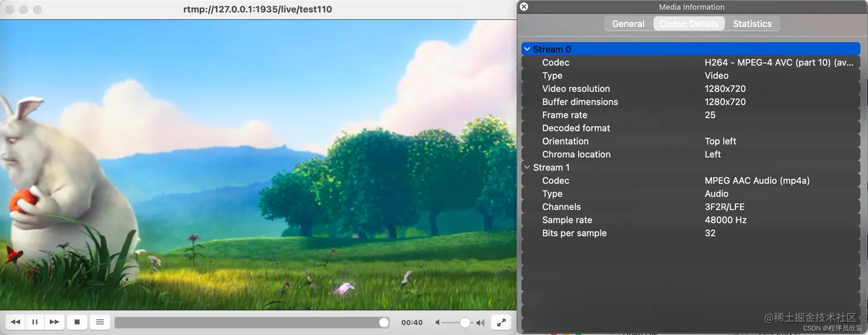
Task: Click the rewind button in VLC controls
Action: click(x=16, y=322)
